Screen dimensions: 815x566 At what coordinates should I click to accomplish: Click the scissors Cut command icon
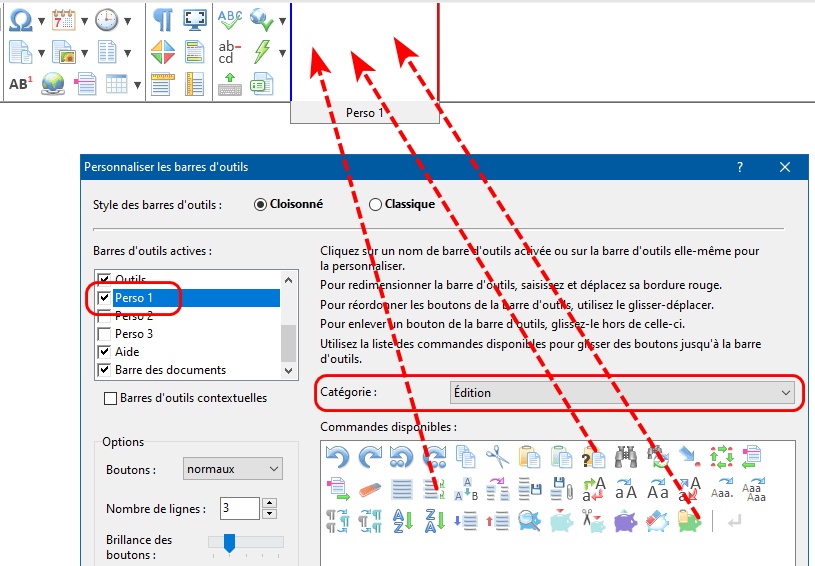[497, 458]
